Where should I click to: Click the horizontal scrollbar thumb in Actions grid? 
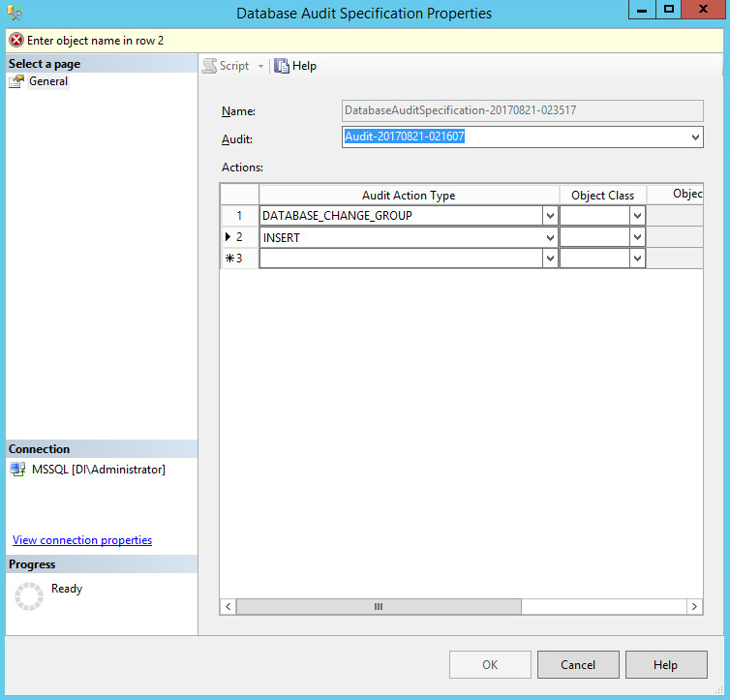[x=379, y=606]
